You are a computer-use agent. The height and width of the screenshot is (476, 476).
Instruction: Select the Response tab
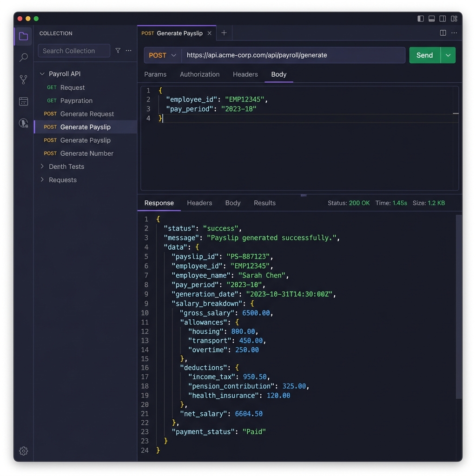coord(159,203)
